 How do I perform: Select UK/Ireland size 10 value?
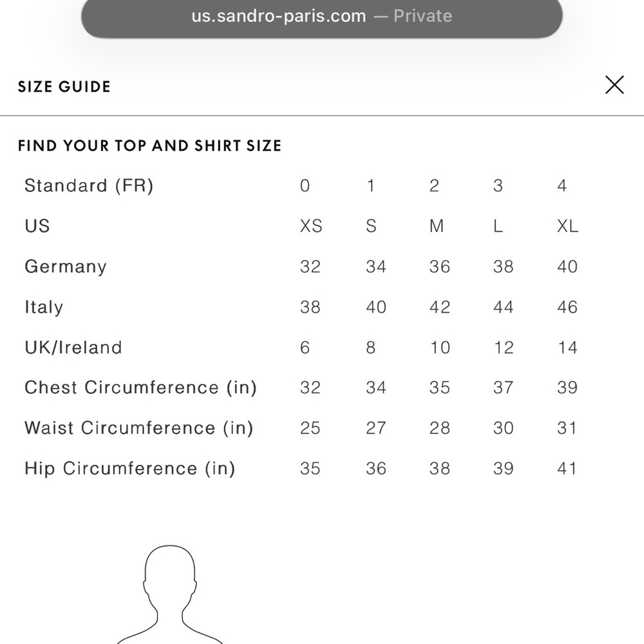tap(440, 348)
